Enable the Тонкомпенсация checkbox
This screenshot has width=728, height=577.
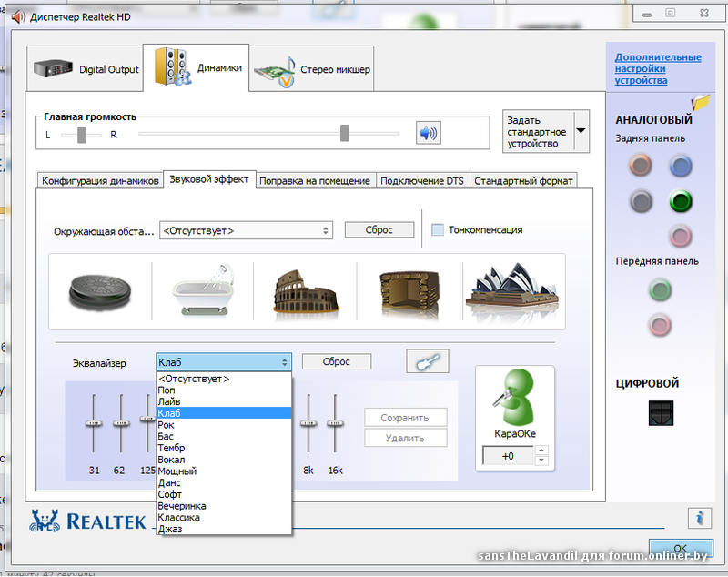438,229
